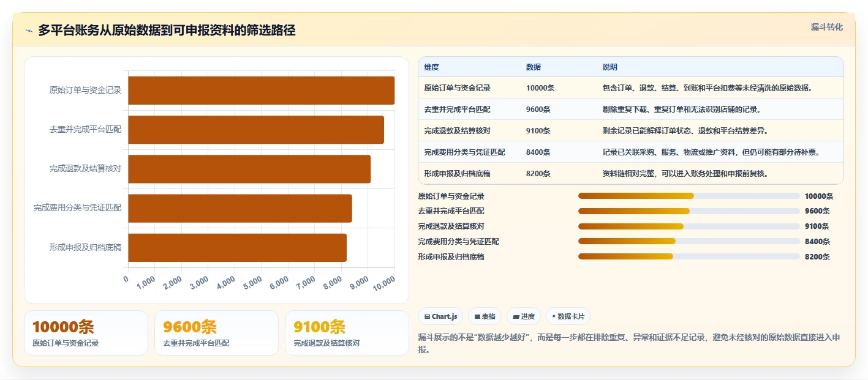Click the 形成申报及归档底稿 label on the chart axis
868x380 pixels.
[x=85, y=247]
